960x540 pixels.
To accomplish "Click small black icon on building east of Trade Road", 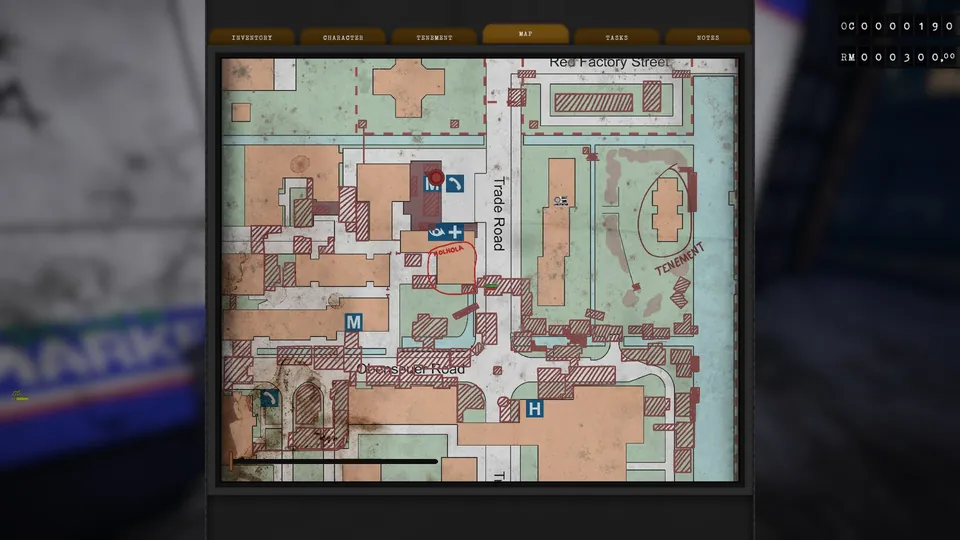I will click(x=560, y=200).
